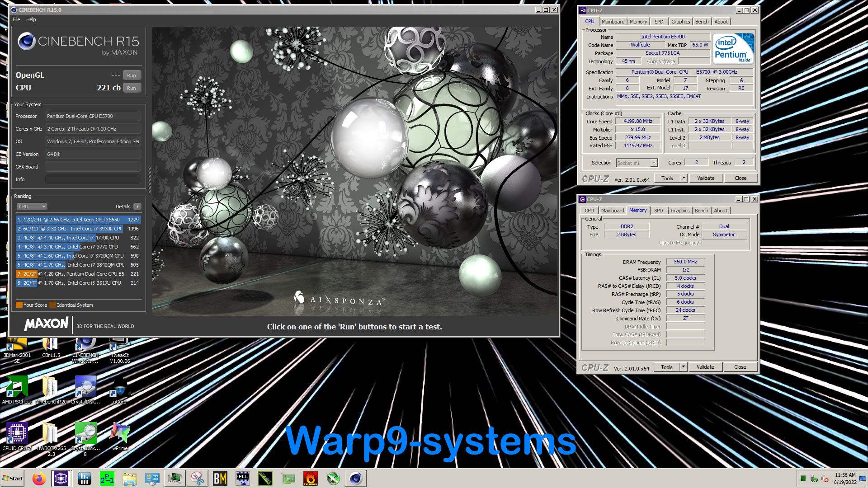
Task: Run the CPU test in Cinebench
Action: 132,88
